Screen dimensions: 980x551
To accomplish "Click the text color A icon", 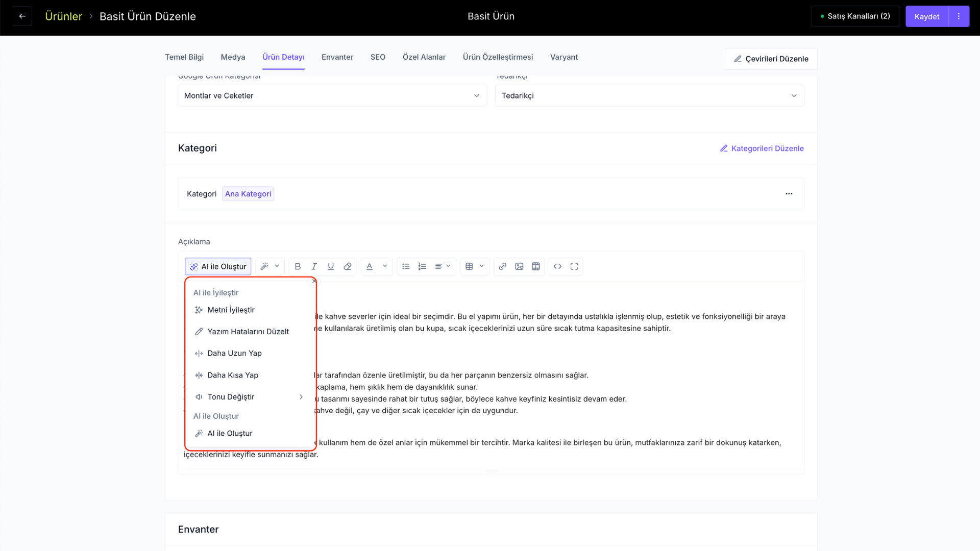I will tap(370, 266).
